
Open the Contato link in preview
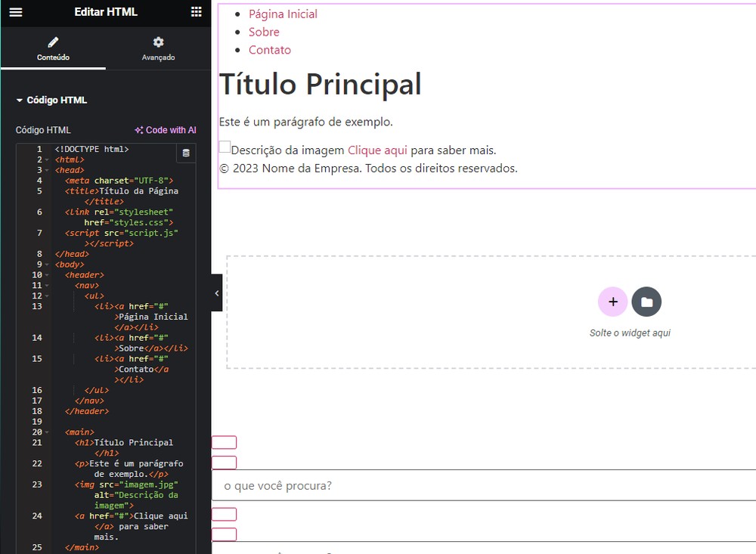click(x=269, y=49)
